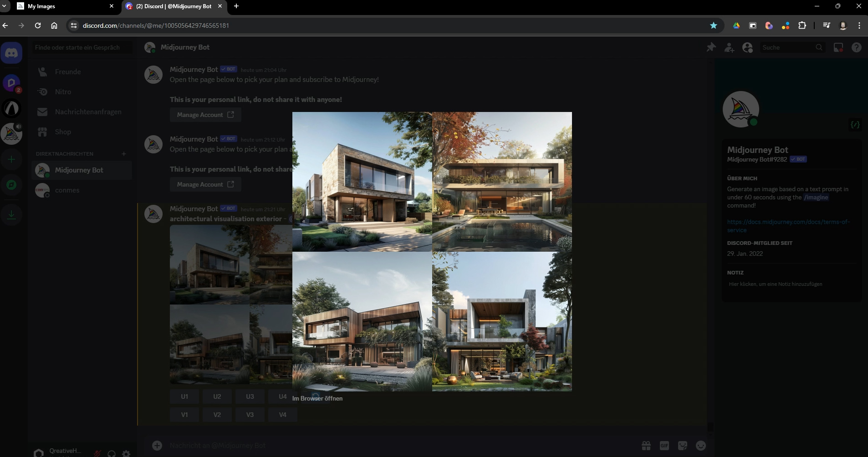The image size is (868, 457).
Task: Click the Finde oder starte ein Gespräch field
Action: coord(82,47)
